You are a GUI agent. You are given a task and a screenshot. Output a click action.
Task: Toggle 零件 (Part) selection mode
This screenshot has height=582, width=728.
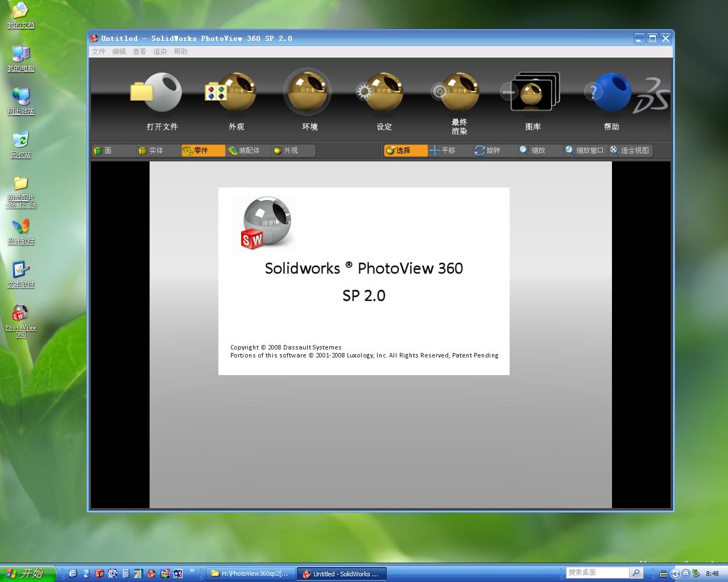[x=203, y=151]
